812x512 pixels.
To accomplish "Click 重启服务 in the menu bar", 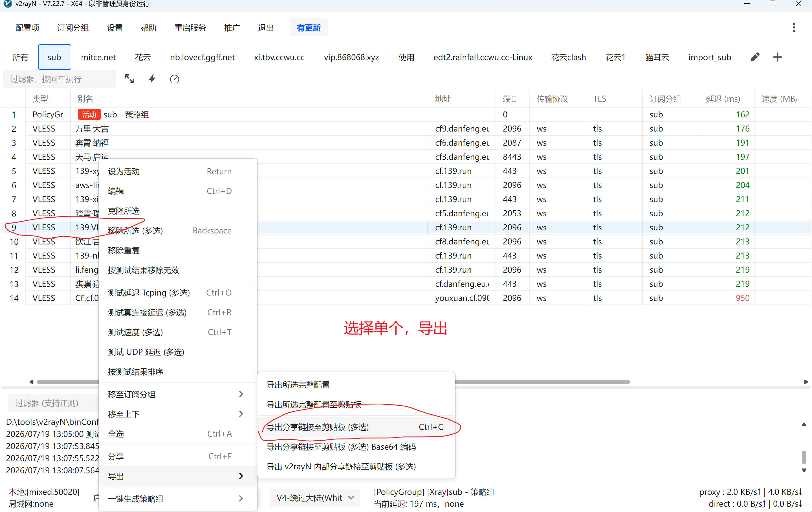I will pos(190,28).
